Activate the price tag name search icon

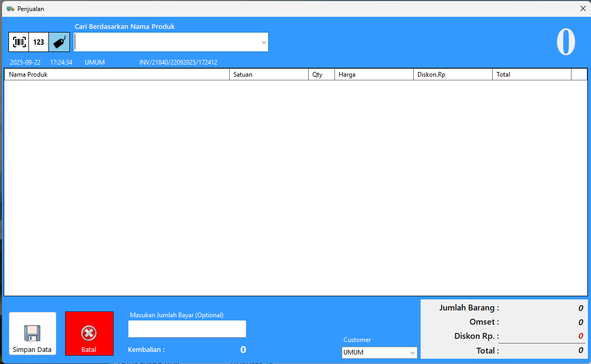point(59,42)
